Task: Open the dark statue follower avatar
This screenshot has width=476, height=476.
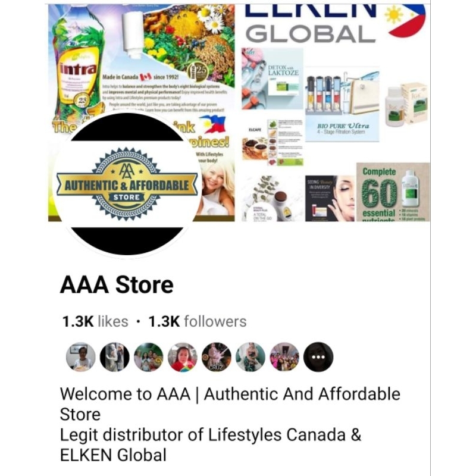Action: 114,357
